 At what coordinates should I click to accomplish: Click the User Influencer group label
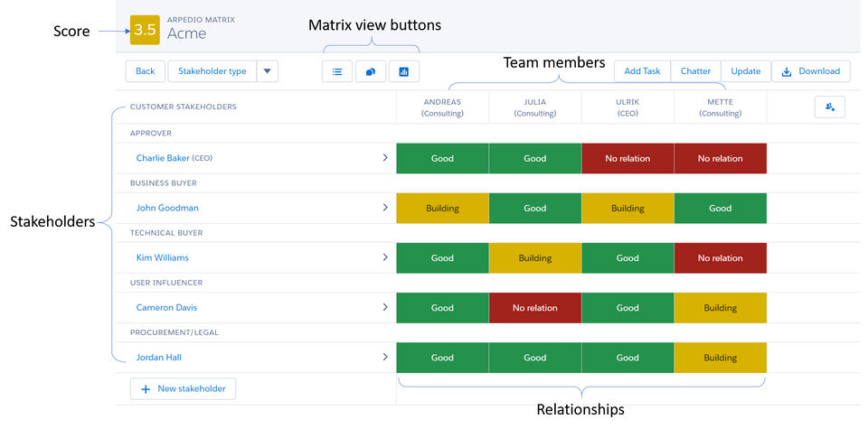(166, 283)
